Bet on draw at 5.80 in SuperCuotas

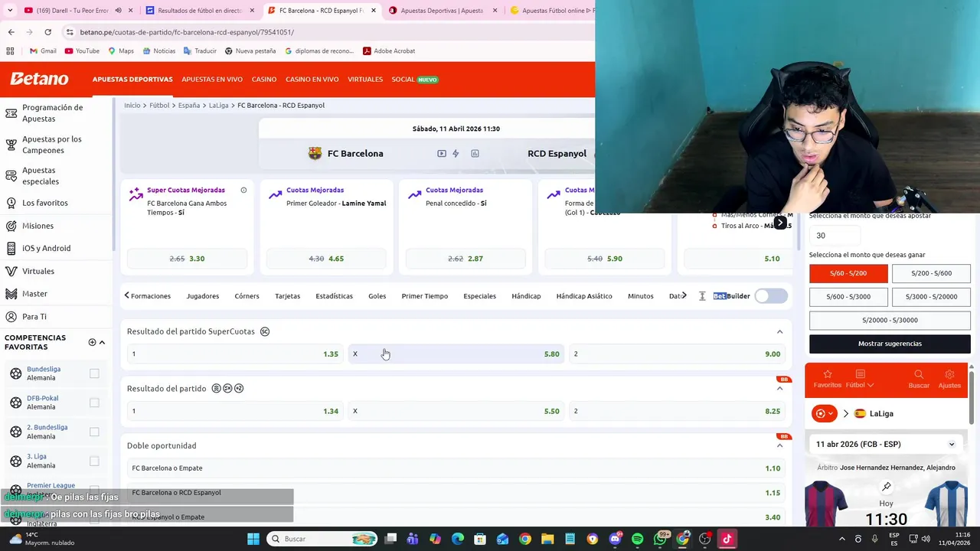click(456, 354)
